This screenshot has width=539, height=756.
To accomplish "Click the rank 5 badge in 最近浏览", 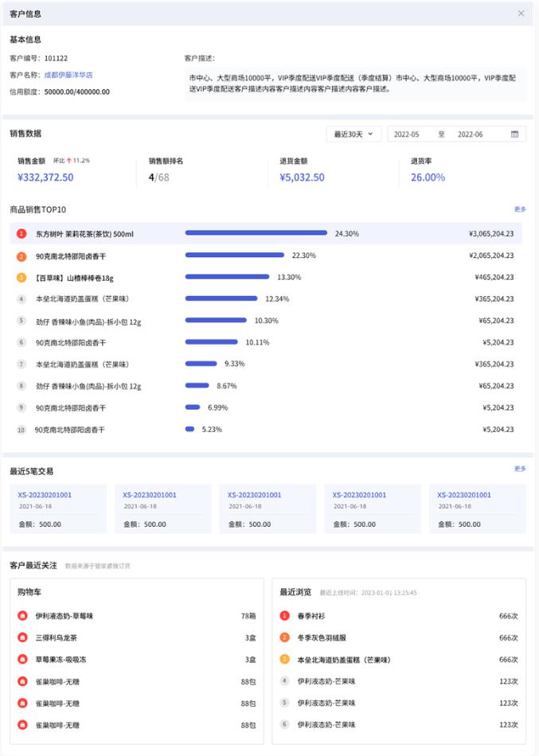I will [x=285, y=703].
